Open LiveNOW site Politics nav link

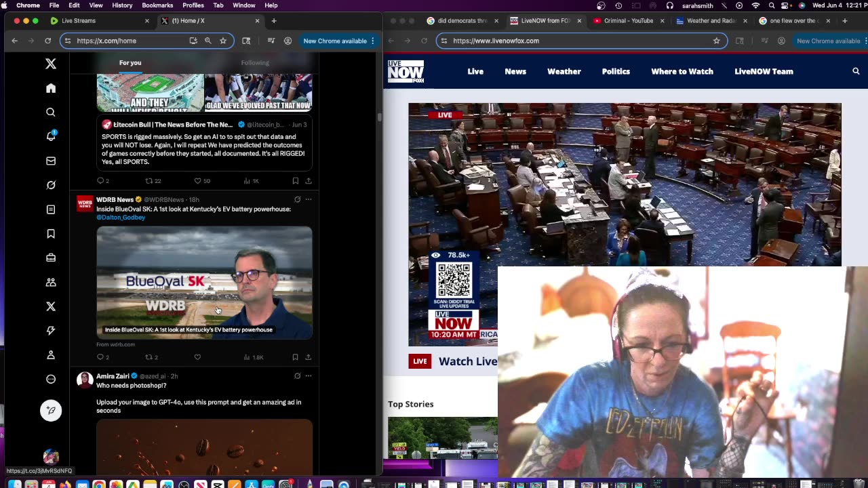pyautogui.click(x=616, y=71)
